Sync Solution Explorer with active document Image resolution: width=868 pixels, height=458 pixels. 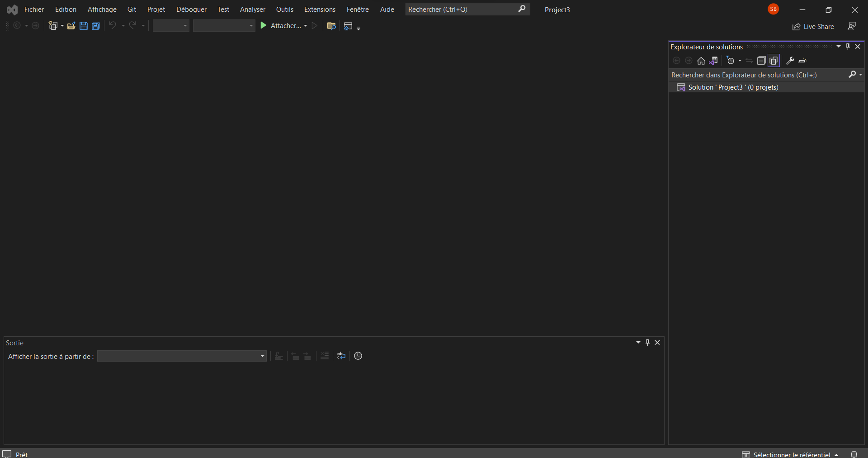coord(714,61)
